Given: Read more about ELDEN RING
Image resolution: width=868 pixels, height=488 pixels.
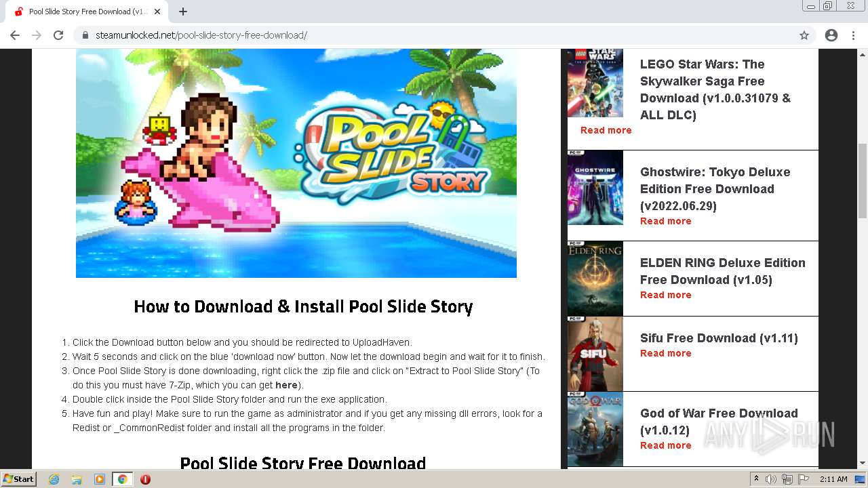Looking at the screenshot, I should click(666, 295).
